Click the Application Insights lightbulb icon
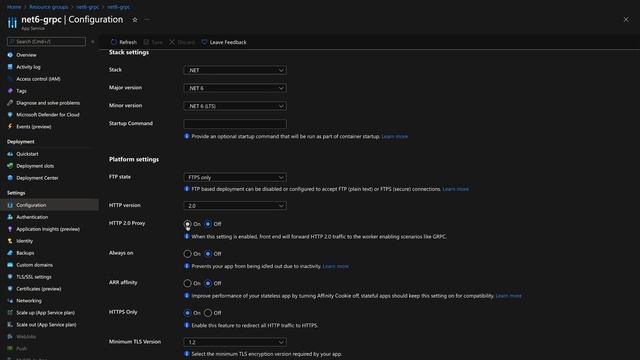The height and width of the screenshot is (360, 640). click(10, 229)
